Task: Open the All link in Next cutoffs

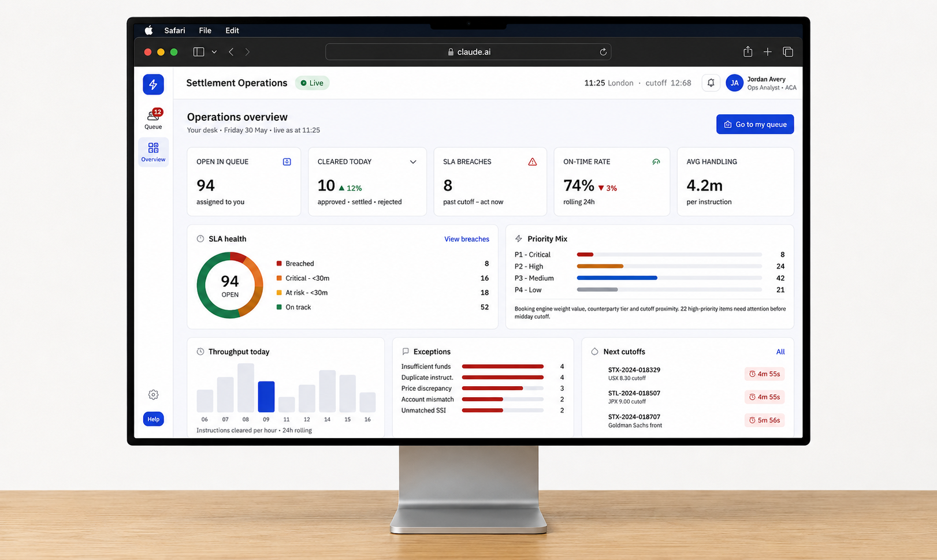Action: pyautogui.click(x=780, y=352)
